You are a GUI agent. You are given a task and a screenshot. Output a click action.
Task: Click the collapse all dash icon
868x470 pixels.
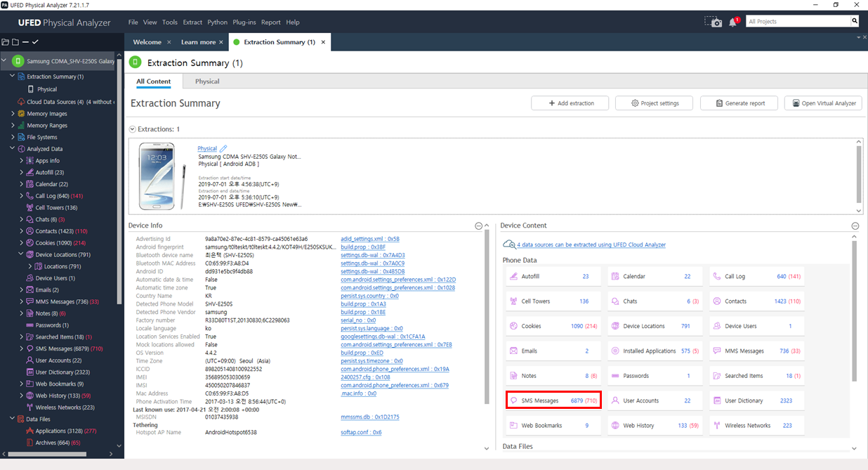(x=25, y=42)
